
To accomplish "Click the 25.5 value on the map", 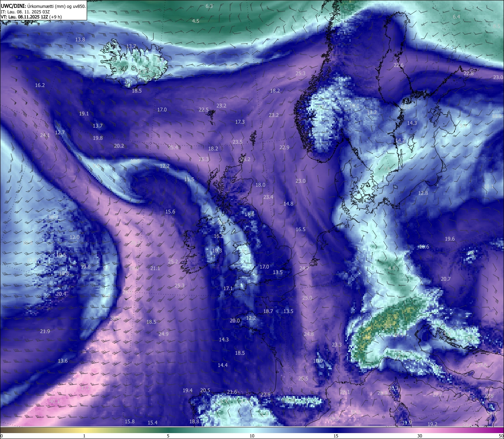I will (303, 378).
